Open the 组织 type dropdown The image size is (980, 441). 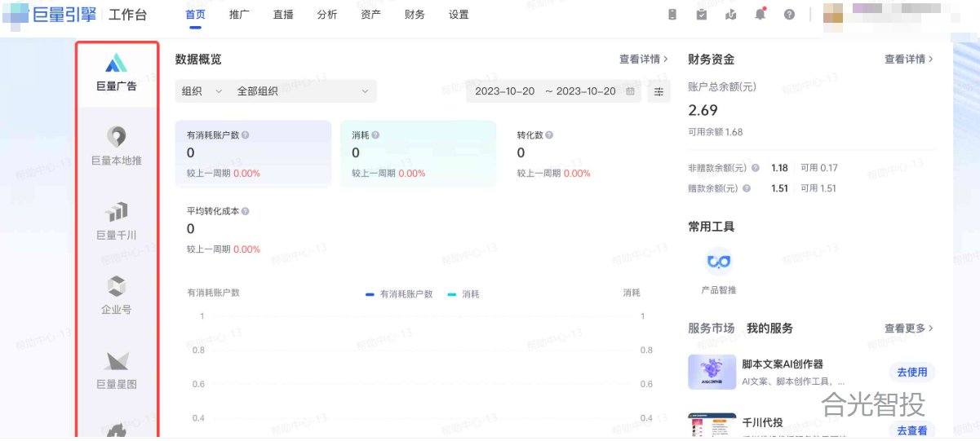[x=202, y=91]
